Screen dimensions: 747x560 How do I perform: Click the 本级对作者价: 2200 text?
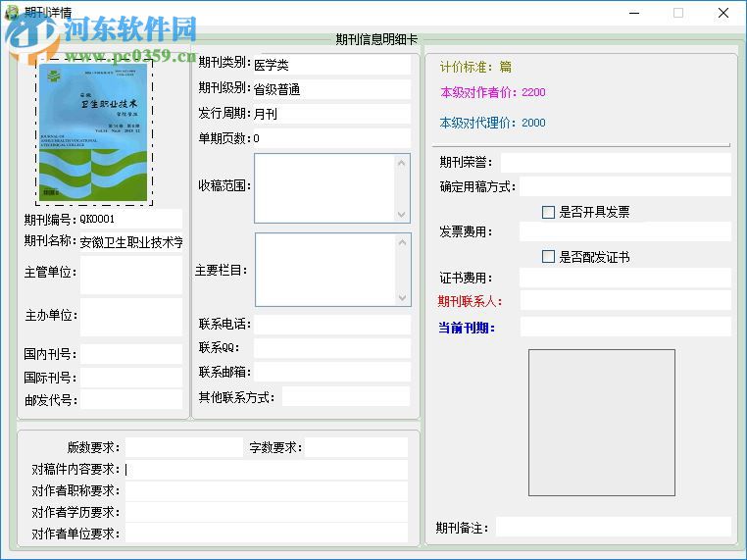coord(492,92)
